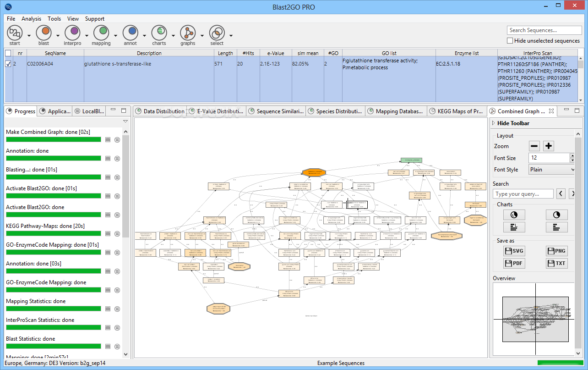Viewport: 588px width, 370px height.
Task: Minimize the Progress panel view
Action: (x=114, y=110)
